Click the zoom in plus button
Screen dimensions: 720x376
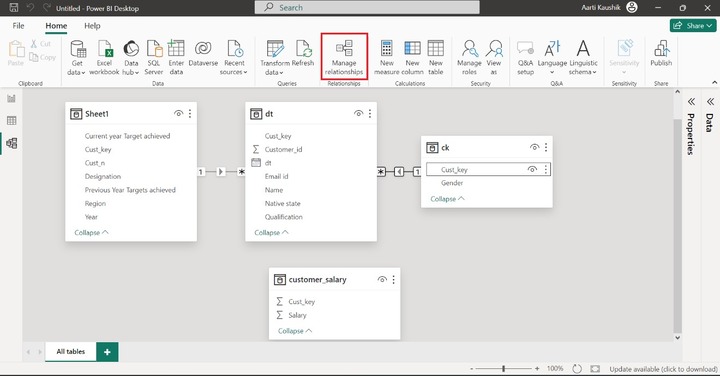[x=537, y=369]
